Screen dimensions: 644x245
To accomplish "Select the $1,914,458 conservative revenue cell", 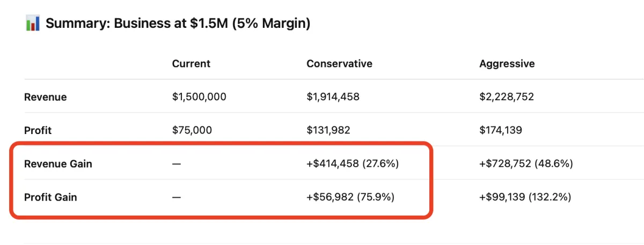I will click(333, 97).
